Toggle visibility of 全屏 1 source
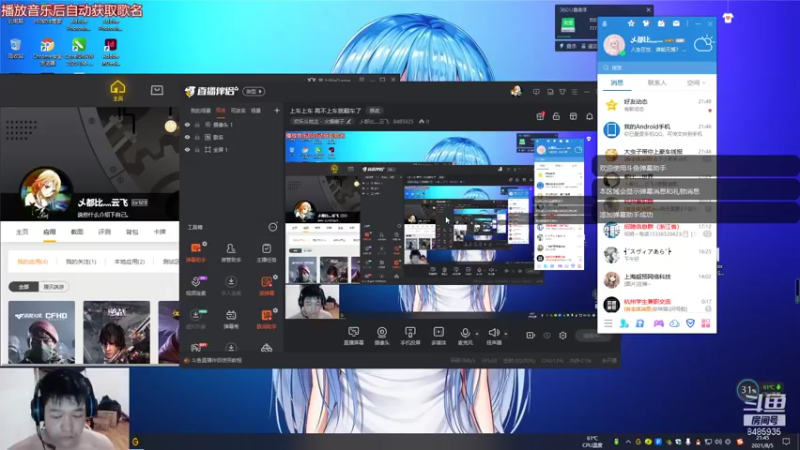 (x=187, y=150)
